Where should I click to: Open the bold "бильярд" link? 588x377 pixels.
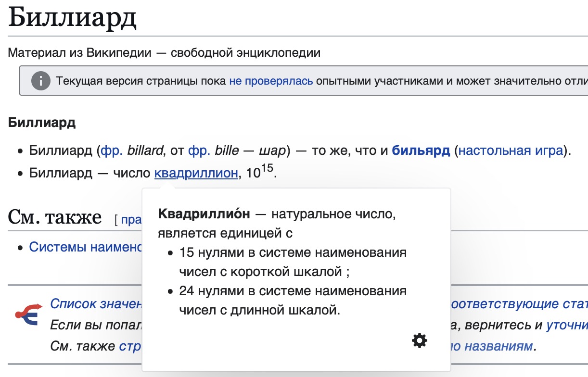[421, 151]
